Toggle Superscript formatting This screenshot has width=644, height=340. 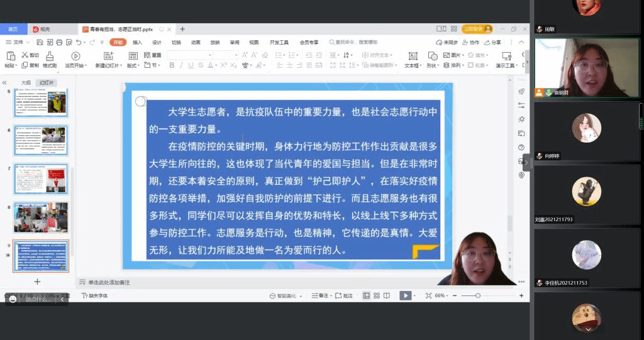click(223, 65)
